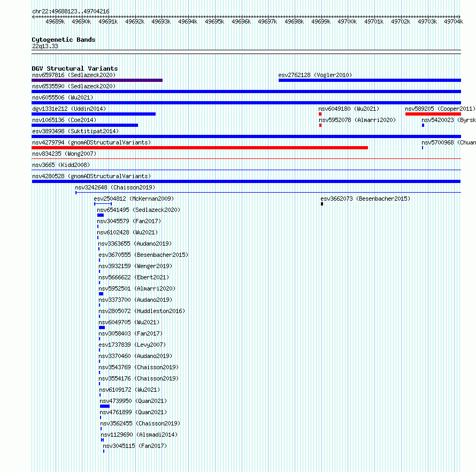Select the esv2762128 (Vogler2010) label
This screenshot has height=472, width=476.
pos(315,75)
